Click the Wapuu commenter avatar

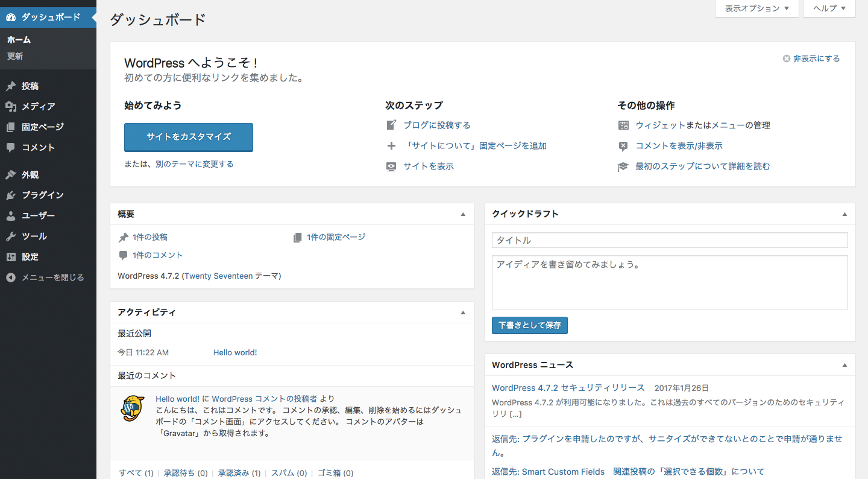click(x=133, y=408)
